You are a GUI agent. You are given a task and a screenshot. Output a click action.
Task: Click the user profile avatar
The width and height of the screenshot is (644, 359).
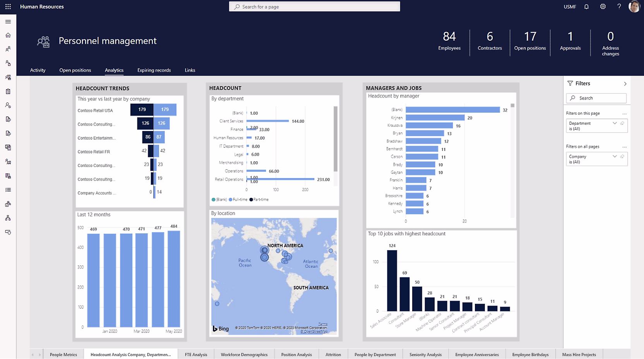click(634, 7)
